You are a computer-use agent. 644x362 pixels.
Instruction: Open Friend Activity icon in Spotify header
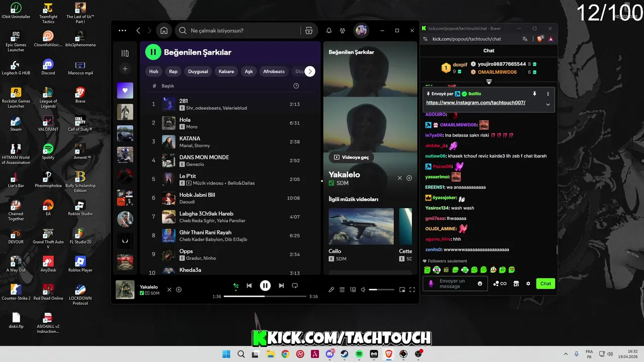[343, 31]
